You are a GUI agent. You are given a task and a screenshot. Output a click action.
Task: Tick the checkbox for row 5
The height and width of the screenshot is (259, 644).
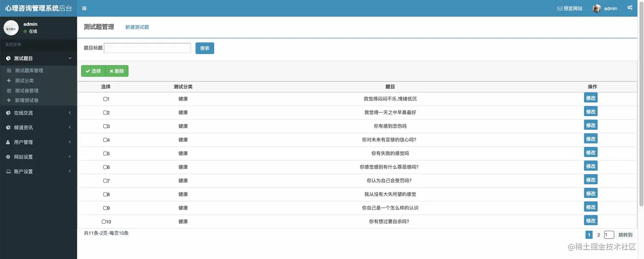point(105,154)
